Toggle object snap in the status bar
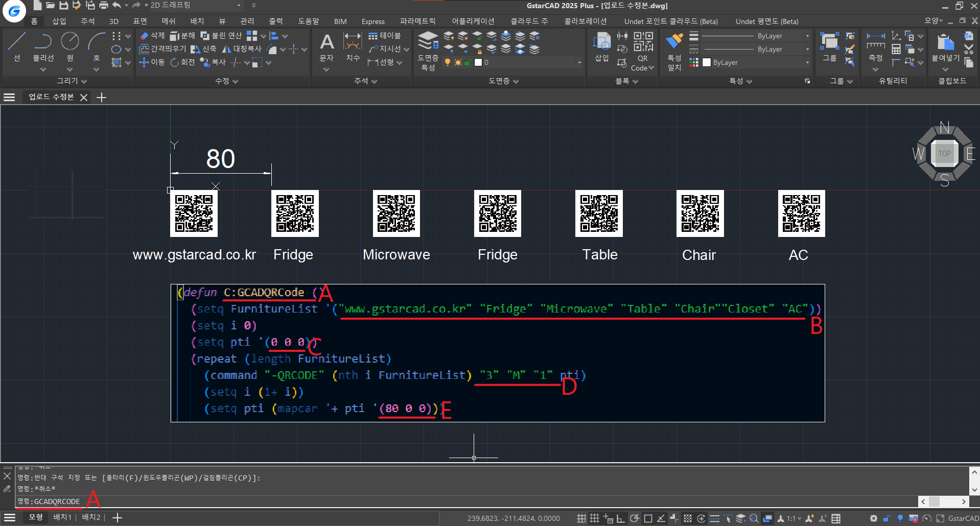 pyautogui.click(x=648, y=518)
